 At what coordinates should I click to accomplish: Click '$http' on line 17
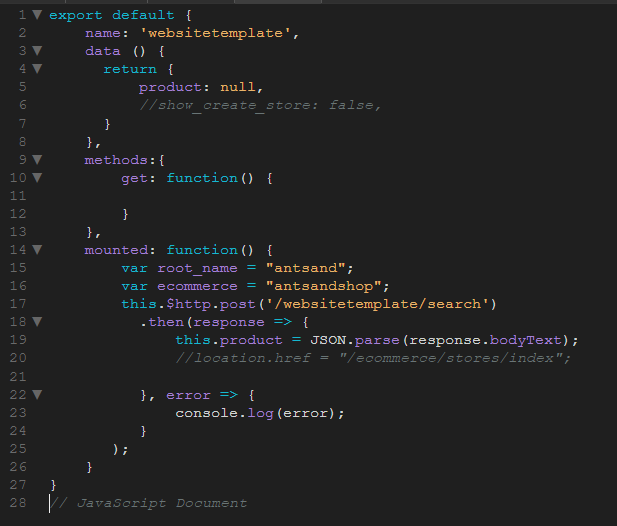188,304
